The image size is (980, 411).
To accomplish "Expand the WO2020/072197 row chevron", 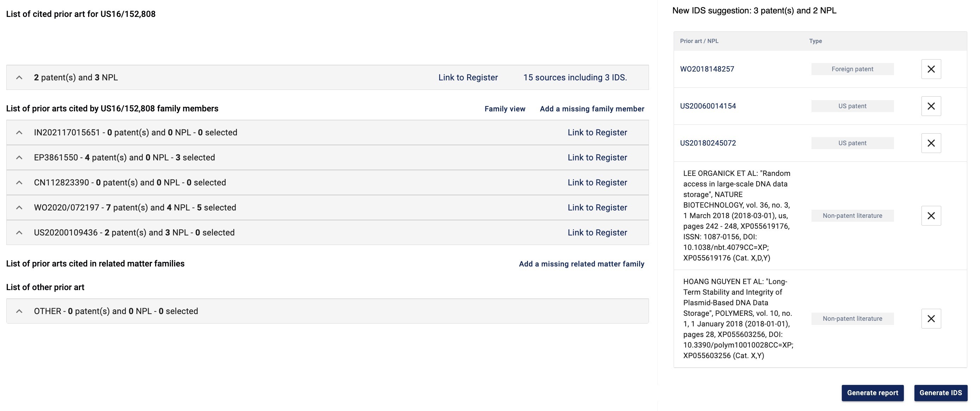I will click(19, 207).
